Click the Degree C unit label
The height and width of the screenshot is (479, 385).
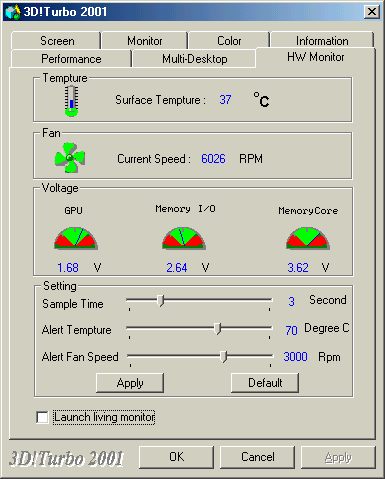pos(327,328)
